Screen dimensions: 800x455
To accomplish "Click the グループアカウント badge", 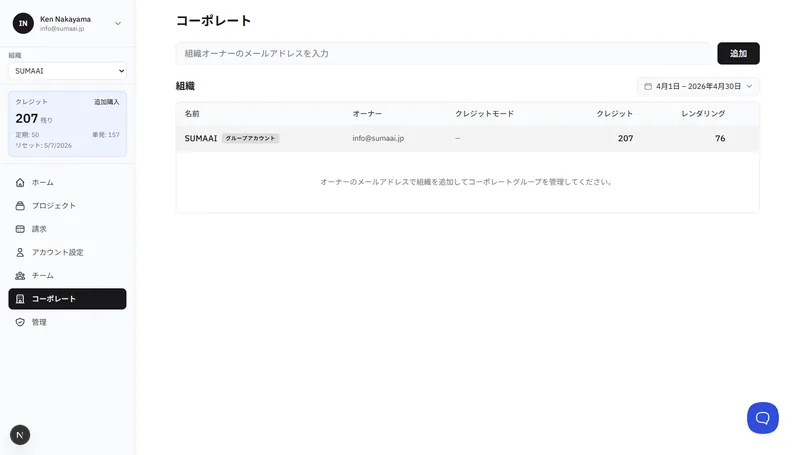I will pos(250,138).
